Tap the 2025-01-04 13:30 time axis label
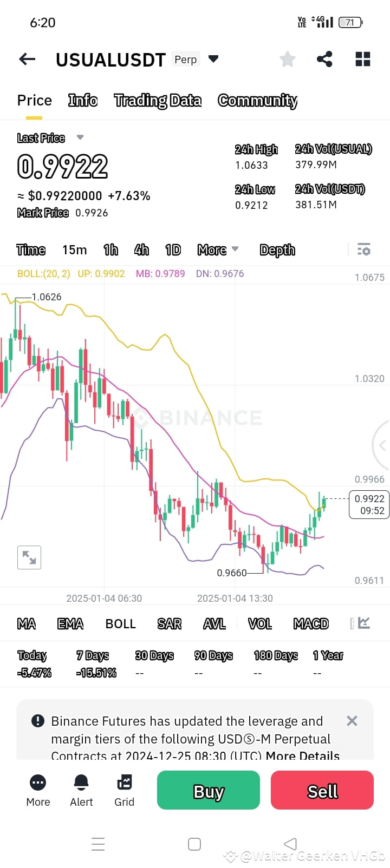This screenshot has height=868, width=390. tap(235, 598)
